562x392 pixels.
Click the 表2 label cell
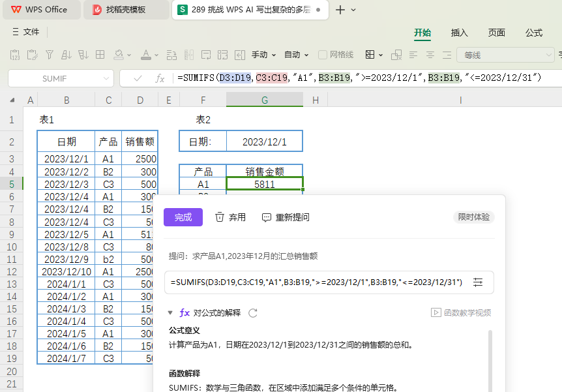coord(203,119)
